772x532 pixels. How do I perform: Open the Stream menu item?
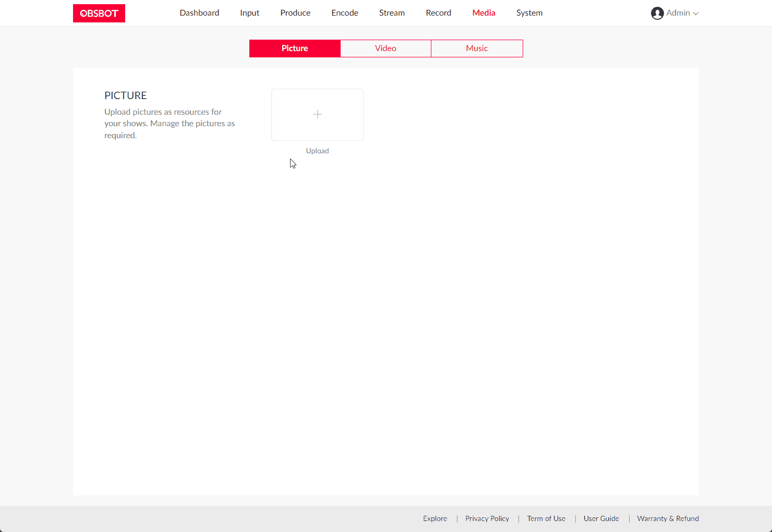[x=392, y=13]
